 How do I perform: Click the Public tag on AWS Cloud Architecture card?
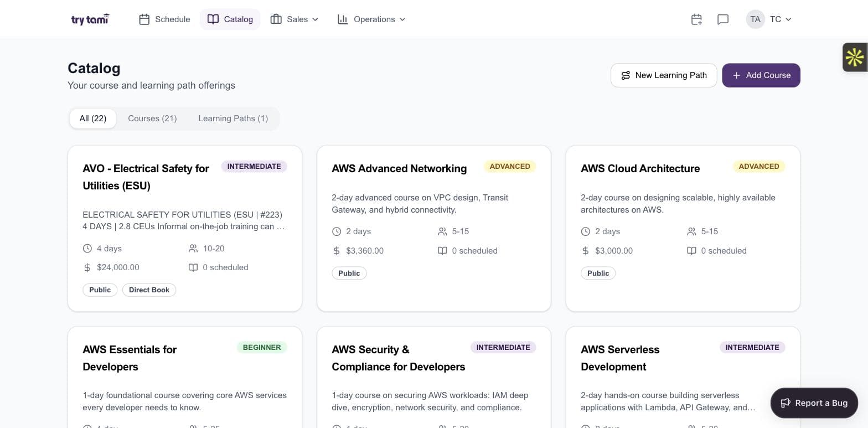coord(598,274)
